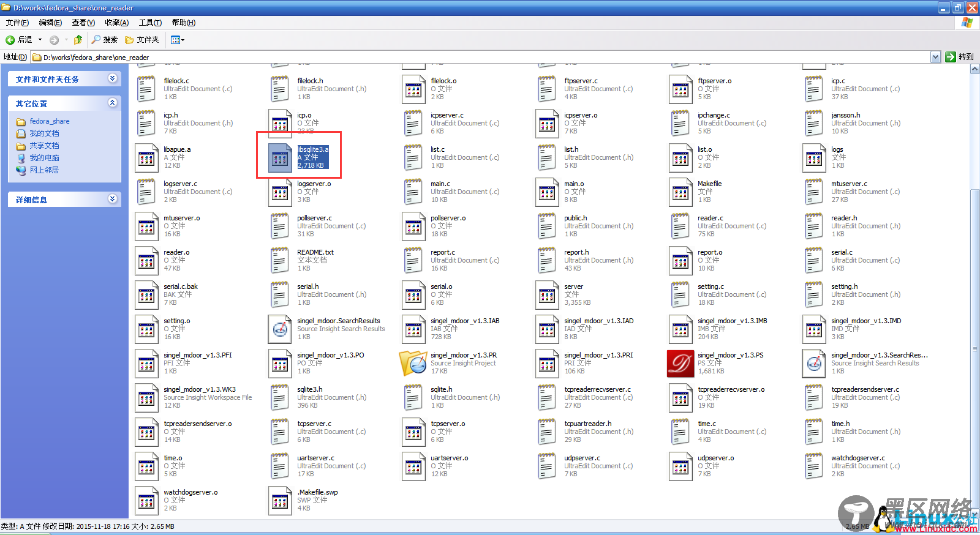Click the Forward navigation arrow icon
Viewport: 980px width, 535px height.
[x=54, y=40]
